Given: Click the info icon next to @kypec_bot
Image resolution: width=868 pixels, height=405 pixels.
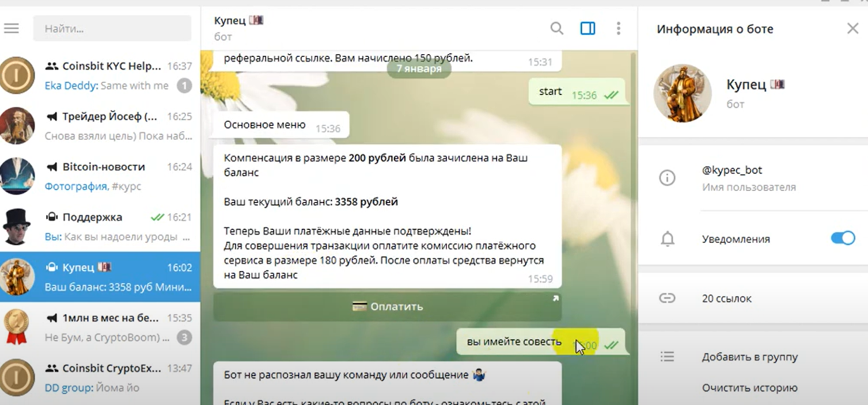Looking at the screenshot, I should [667, 178].
